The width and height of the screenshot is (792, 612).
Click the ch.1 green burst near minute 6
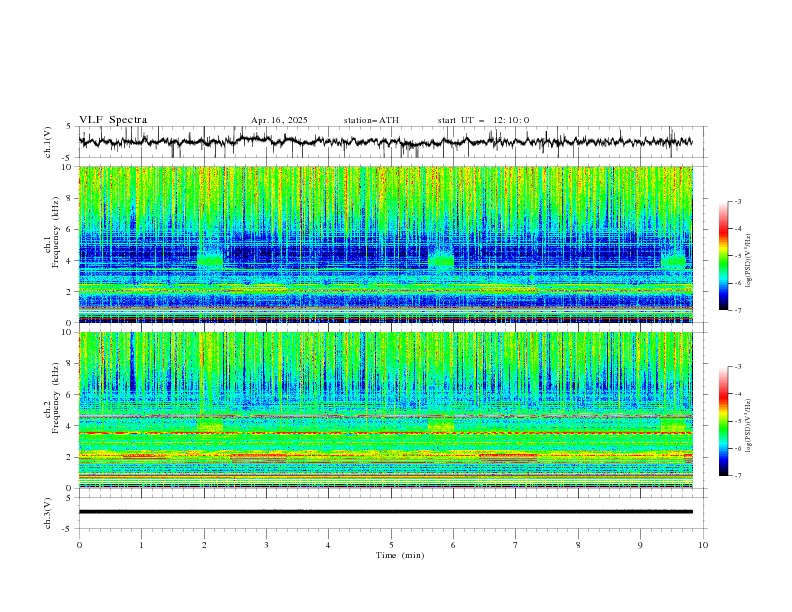coord(441,260)
